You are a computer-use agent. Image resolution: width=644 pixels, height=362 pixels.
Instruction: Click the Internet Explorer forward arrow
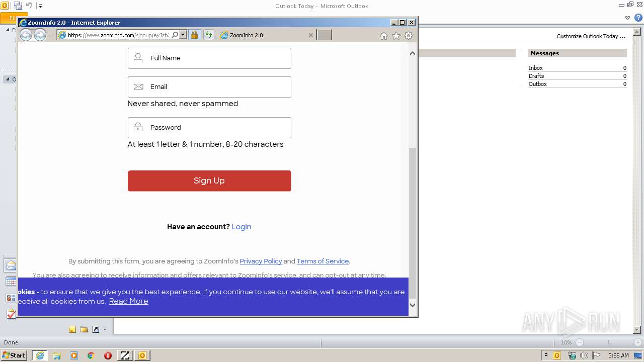(40, 35)
